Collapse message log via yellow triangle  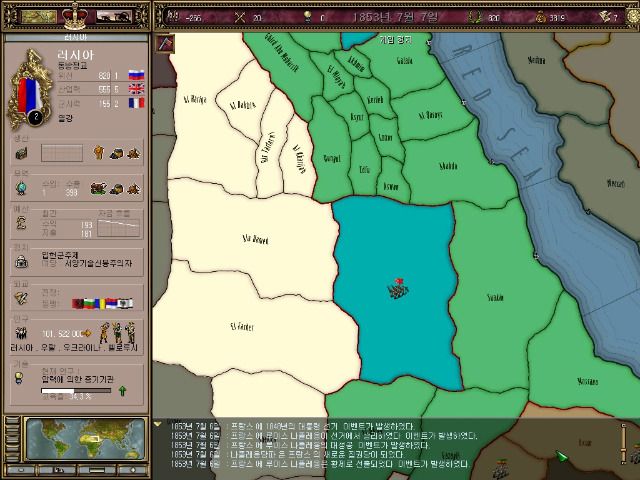(x=158, y=424)
